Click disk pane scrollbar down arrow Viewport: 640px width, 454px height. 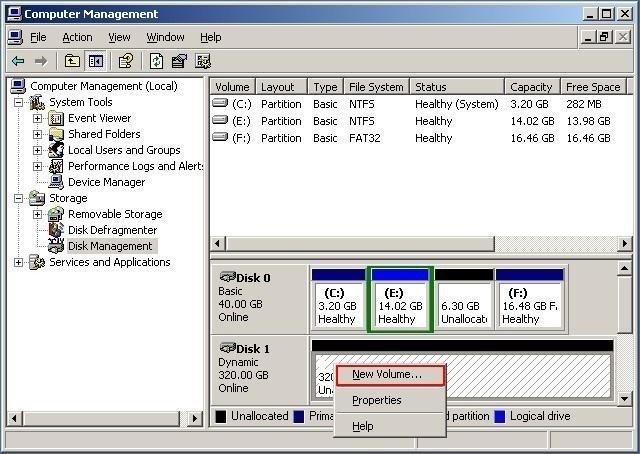[624, 398]
